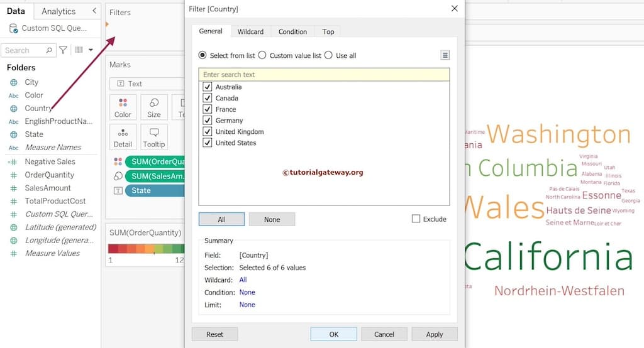Uncheck the United Kingdom checkbox
Viewport: 644px width, 348px height.
[208, 132]
